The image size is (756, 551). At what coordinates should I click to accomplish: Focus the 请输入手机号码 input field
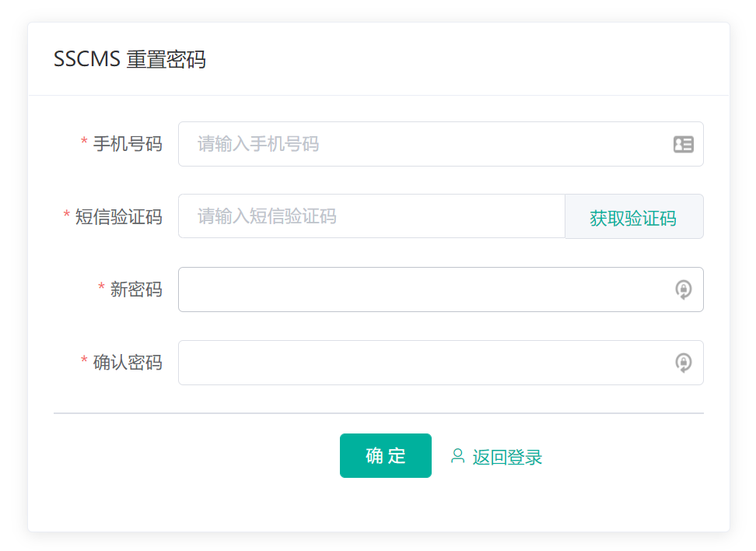click(424, 144)
